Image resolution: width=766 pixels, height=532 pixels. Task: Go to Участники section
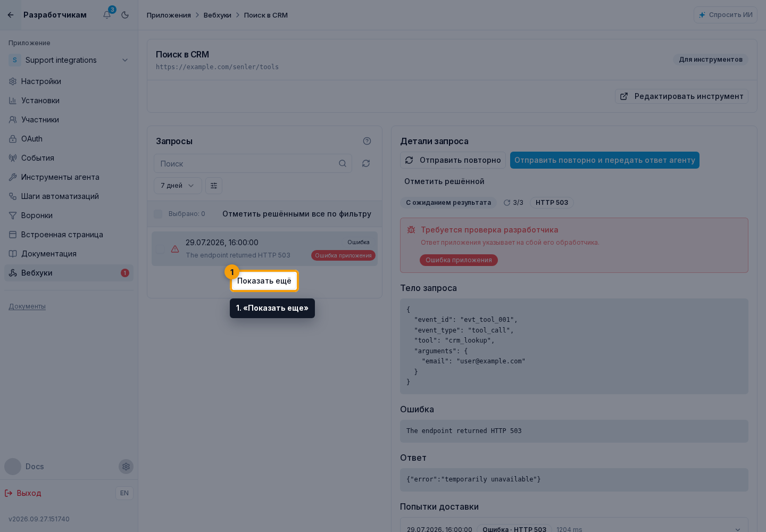pyautogui.click(x=69, y=120)
